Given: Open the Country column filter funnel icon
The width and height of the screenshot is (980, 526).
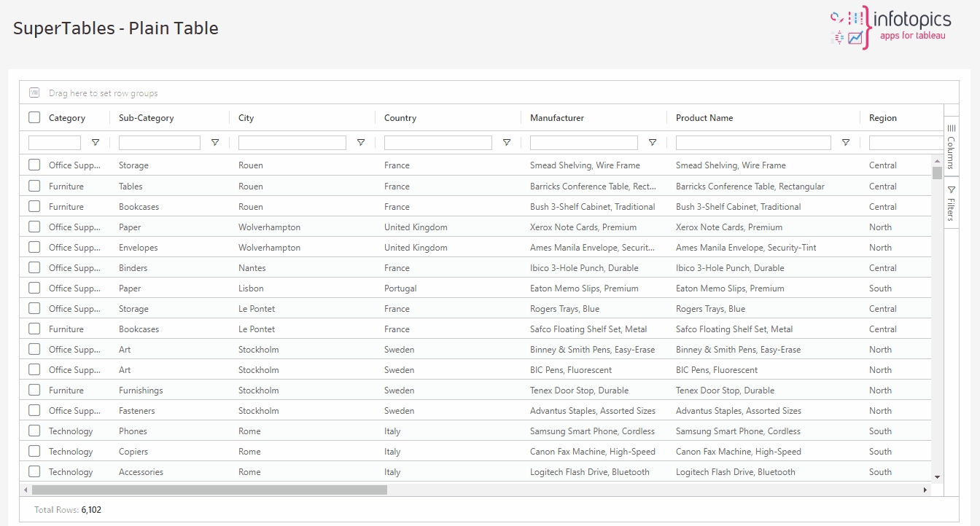Looking at the screenshot, I should tap(506, 143).
